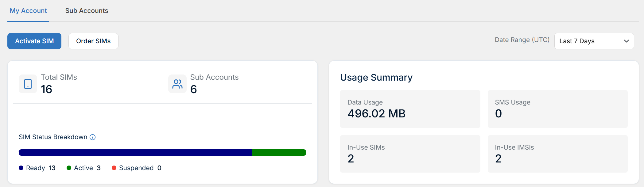The image size is (644, 187).
Task: Click the Total SIMs device icon
Action: (28, 84)
